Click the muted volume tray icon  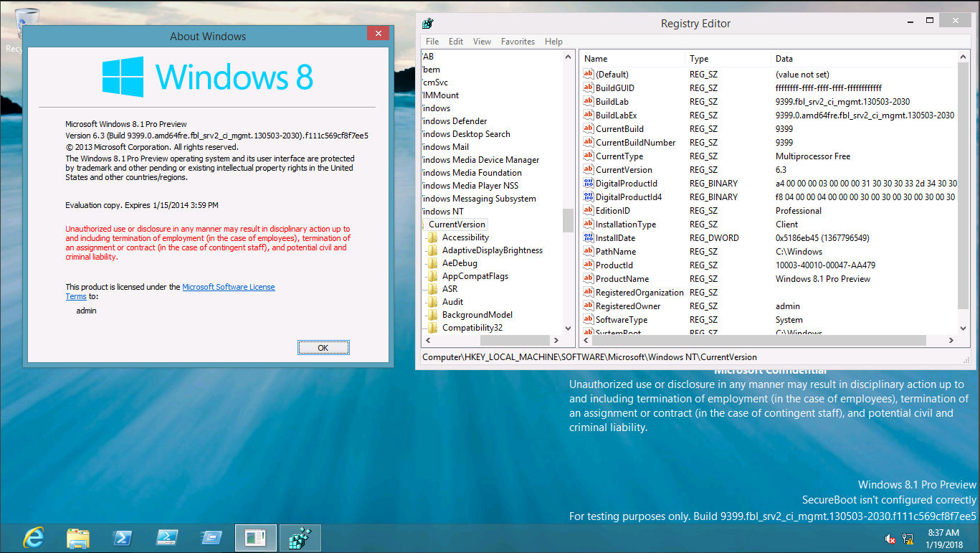[x=890, y=539]
